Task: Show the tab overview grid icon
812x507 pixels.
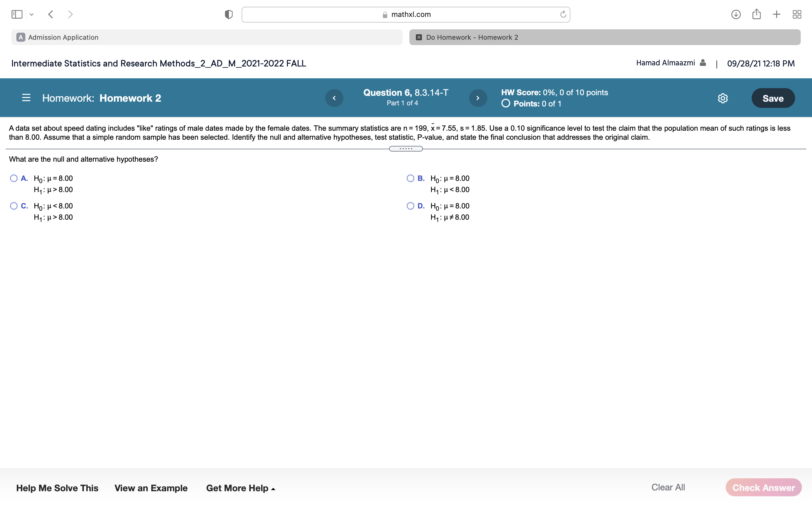Action: coord(797,14)
